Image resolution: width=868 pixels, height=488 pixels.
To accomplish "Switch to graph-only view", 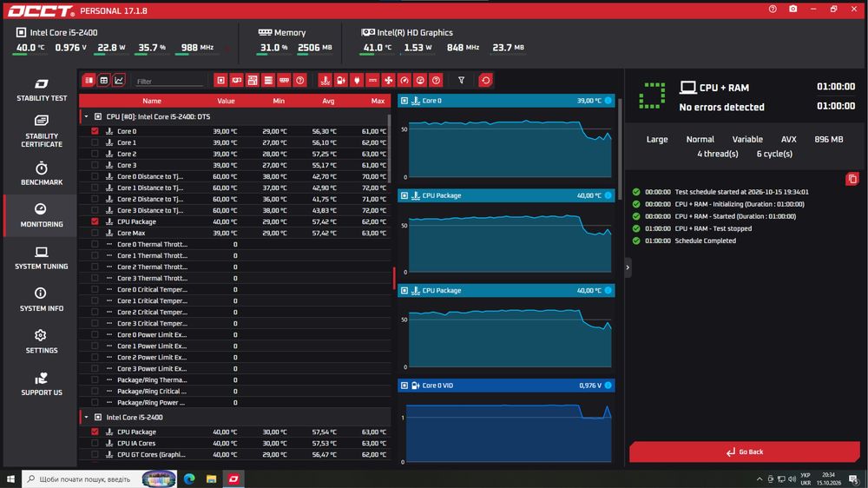I will (118, 80).
